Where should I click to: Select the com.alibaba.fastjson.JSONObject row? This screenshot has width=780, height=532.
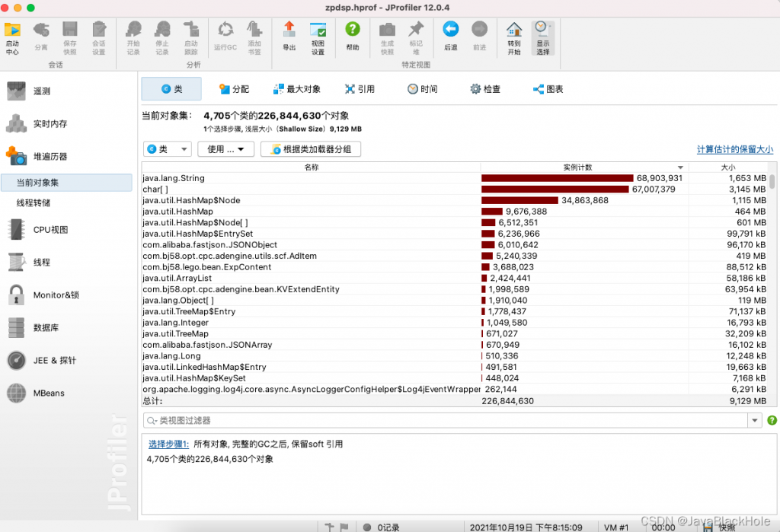coord(455,244)
